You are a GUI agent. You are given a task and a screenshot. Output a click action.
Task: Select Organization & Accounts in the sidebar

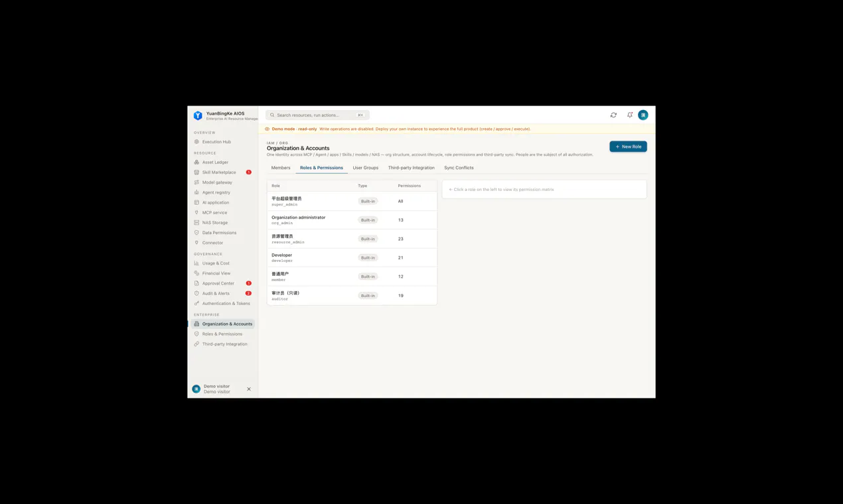[223, 324]
